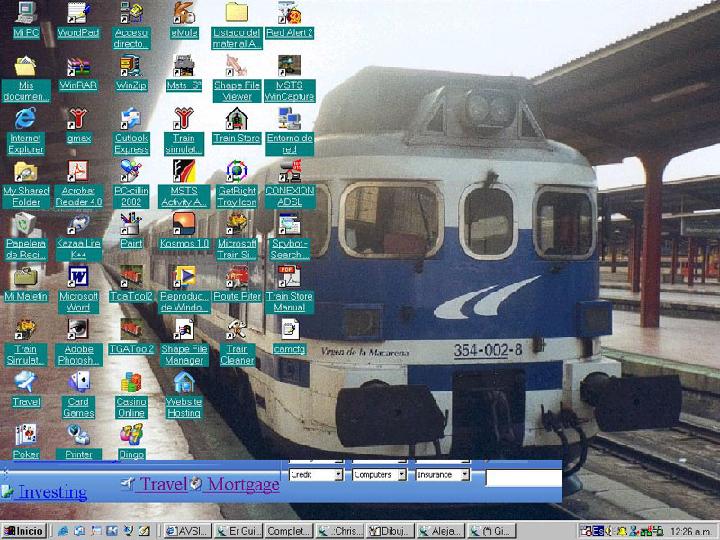
Task: Open the Microsoft Word shortcut
Action: (x=78, y=276)
